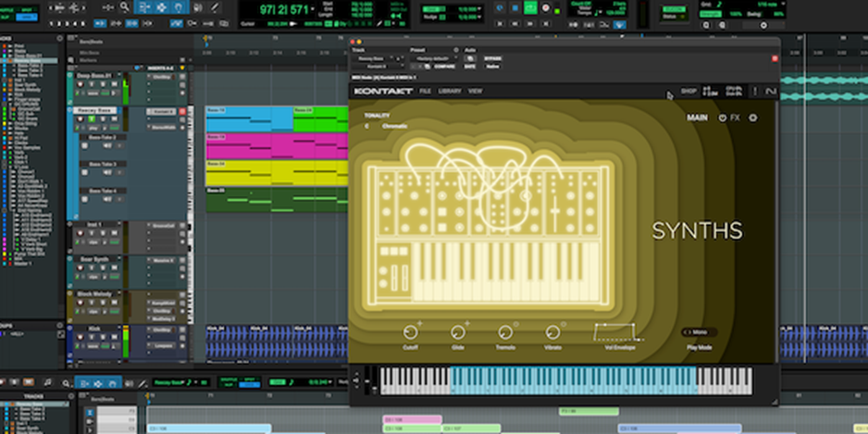The width and height of the screenshot is (868, 434).
Task: Click the transport Stop button
Action: point(515,7)
